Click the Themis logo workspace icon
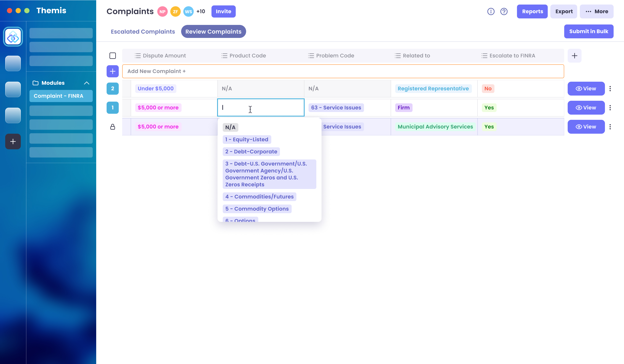Screen dimensions: 624x364 (x=13, y=37)
